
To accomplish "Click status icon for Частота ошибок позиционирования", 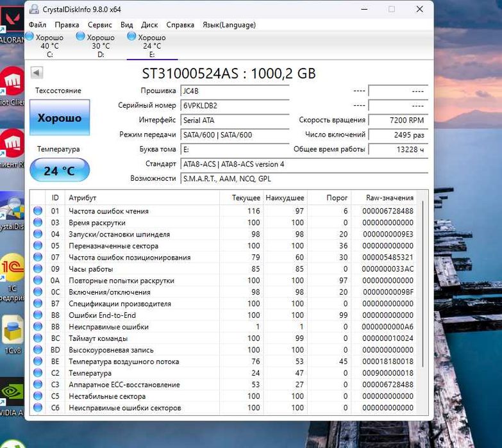I will click(38, 257).
